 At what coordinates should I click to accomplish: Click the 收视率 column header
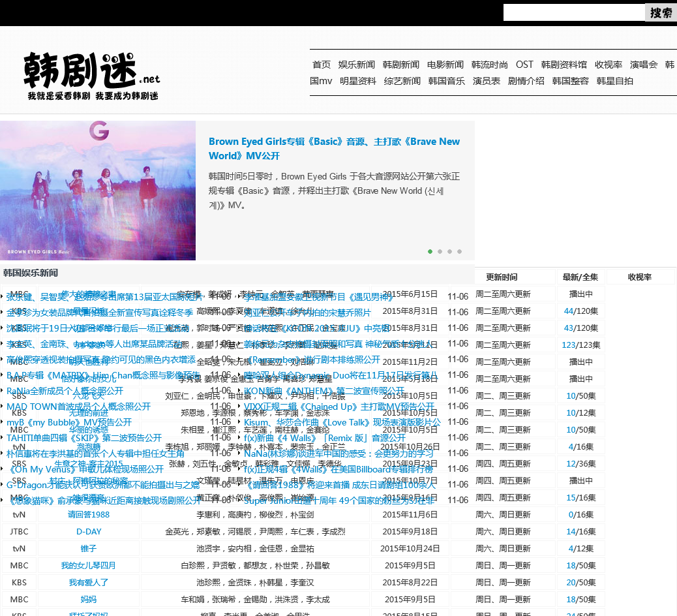pos(639,277)
